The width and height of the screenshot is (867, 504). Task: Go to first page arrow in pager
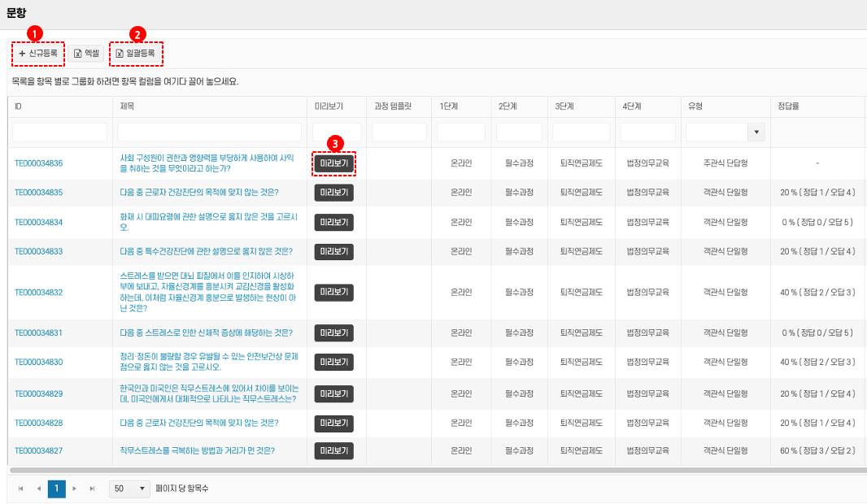pyautogui.click(x=20, y=489)
